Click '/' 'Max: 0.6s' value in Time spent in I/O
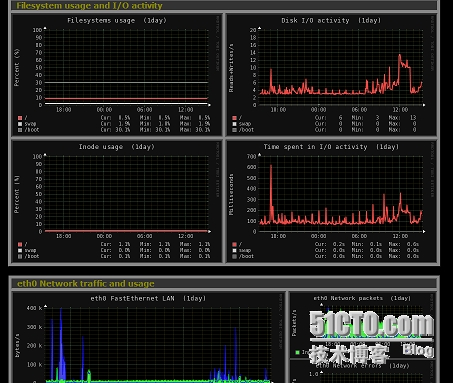This screenshot has width=453, height=383. point(404,244)
